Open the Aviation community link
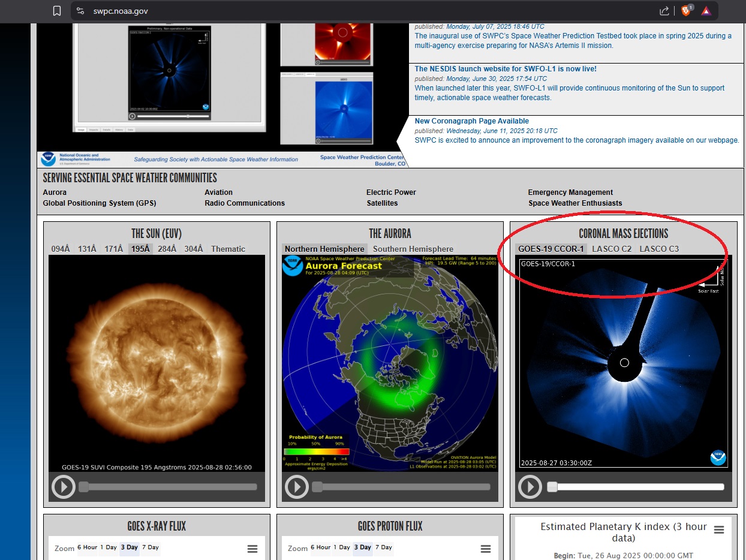Image resolution: width=746 pixels, height=560 pixels. (x=218, y=192)
